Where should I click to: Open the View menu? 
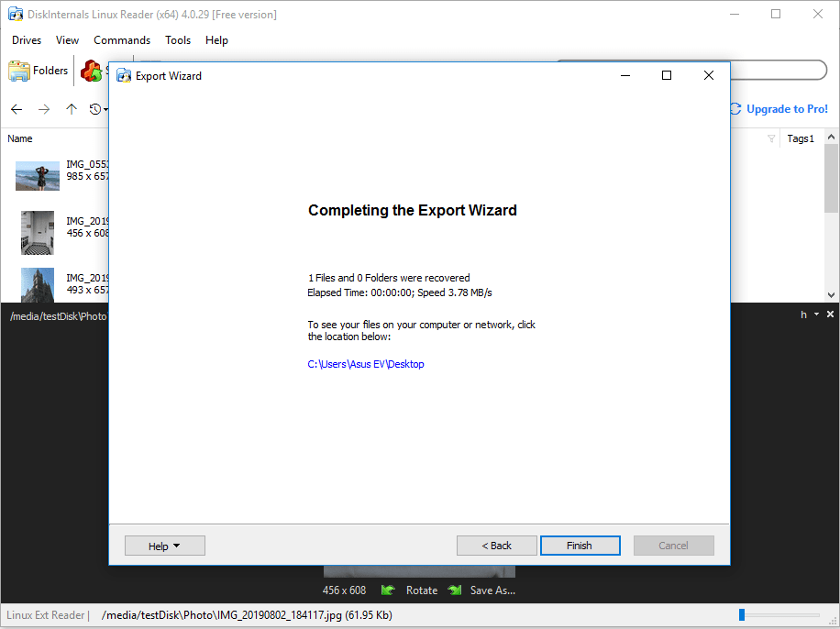(68, 40)
